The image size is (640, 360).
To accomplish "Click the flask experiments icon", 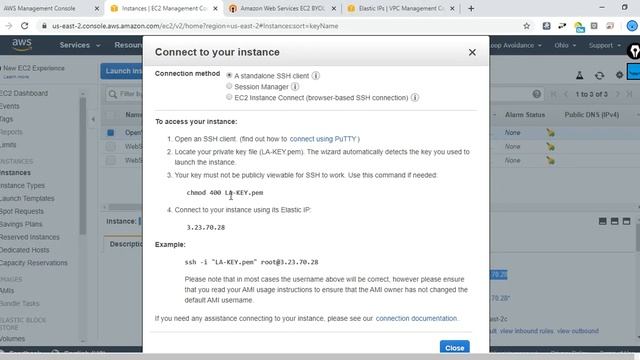I will click(579, 75).
